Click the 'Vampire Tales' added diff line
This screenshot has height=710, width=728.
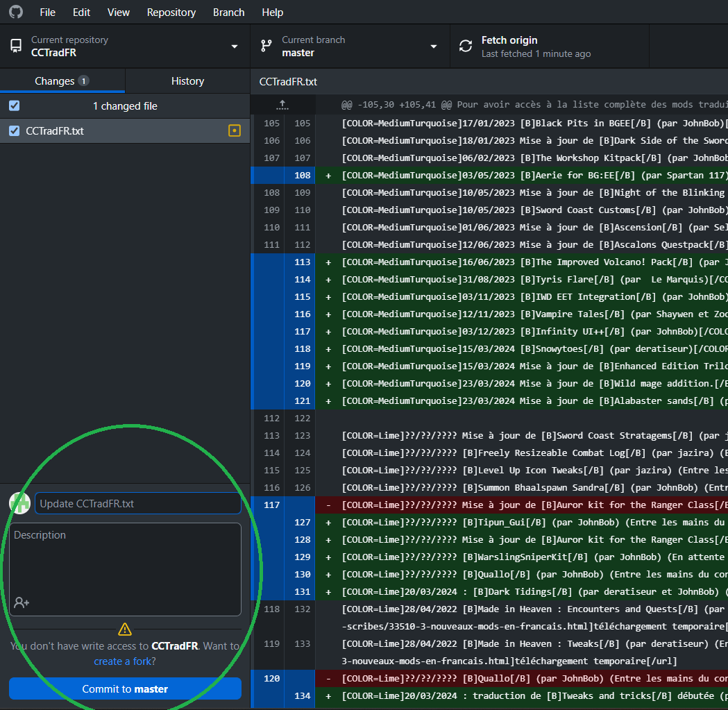(x=522, y=314)
